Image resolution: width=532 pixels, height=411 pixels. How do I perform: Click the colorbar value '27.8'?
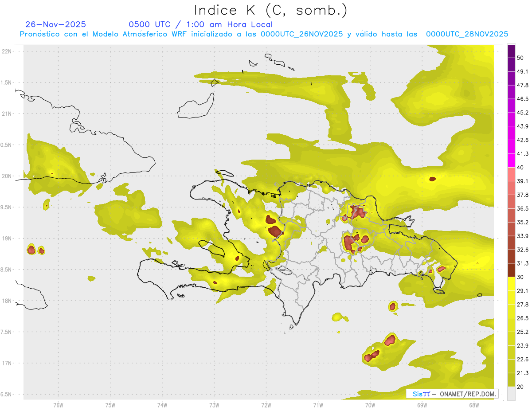click(x=523, y=305)
